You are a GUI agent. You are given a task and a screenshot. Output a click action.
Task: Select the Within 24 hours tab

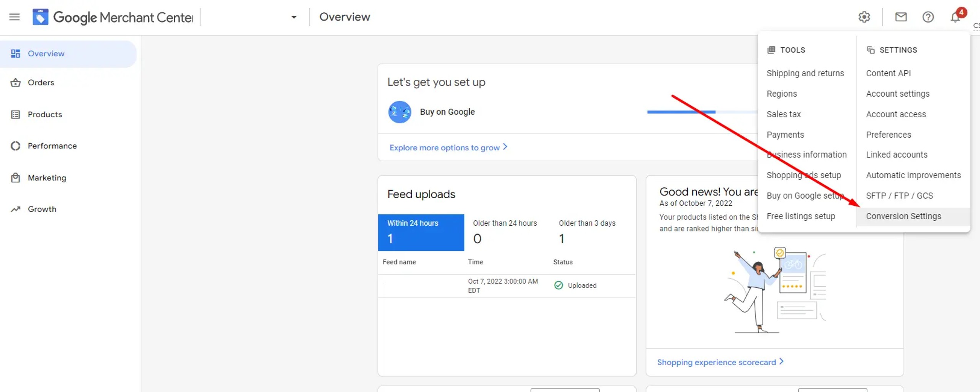pos(421,232)
